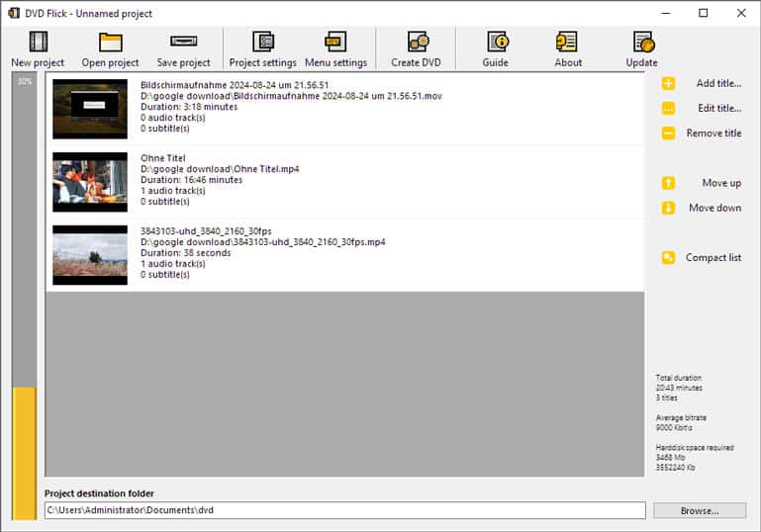761x532 pixels.
Task: Click the 'Project destination folder' label
Action: (99, 493)
